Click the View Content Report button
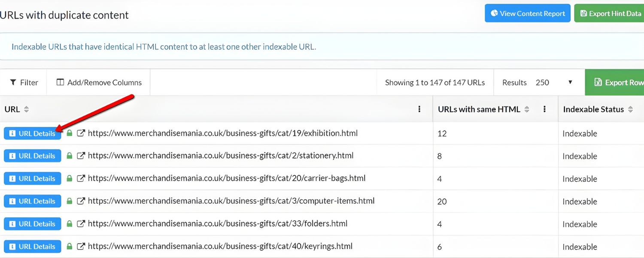 click(x=527, y=13)
